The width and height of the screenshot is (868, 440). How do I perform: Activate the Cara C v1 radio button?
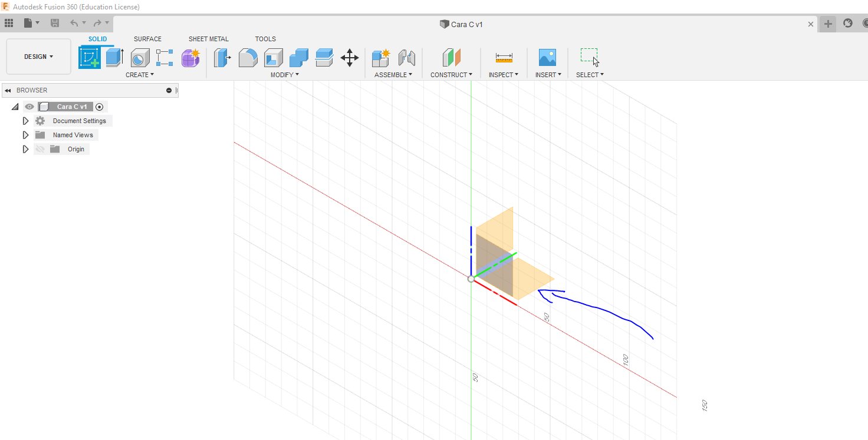(x=99, y=107)
